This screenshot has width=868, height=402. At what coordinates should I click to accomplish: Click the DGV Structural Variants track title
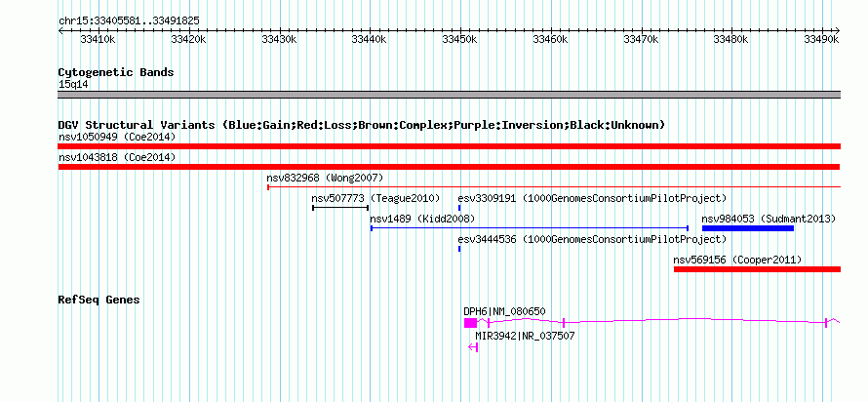362,125
